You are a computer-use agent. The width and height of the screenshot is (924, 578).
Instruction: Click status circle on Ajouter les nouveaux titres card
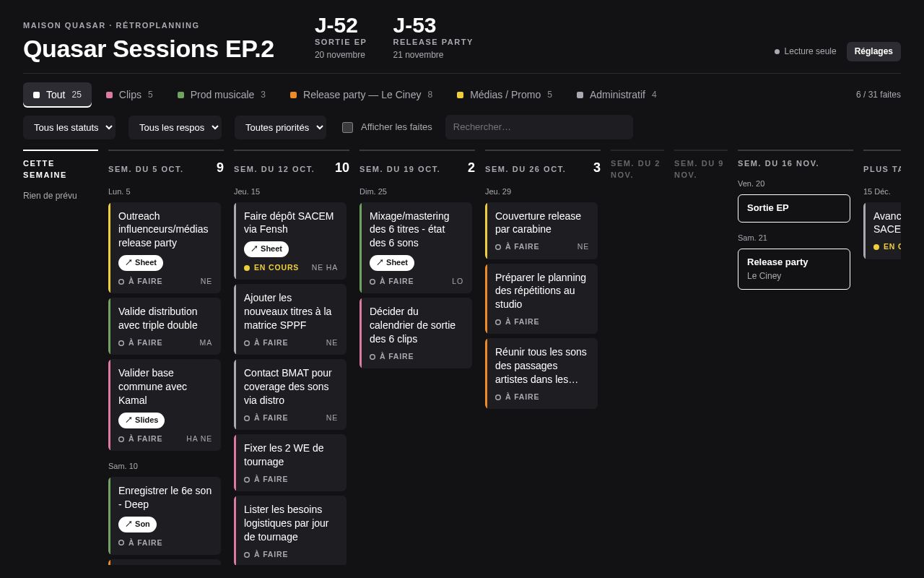point(247,343)
